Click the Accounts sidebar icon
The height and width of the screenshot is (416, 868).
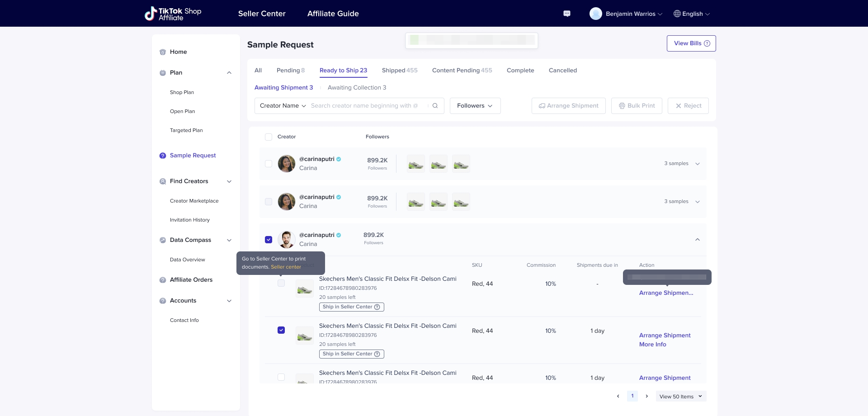pos(163,301)
